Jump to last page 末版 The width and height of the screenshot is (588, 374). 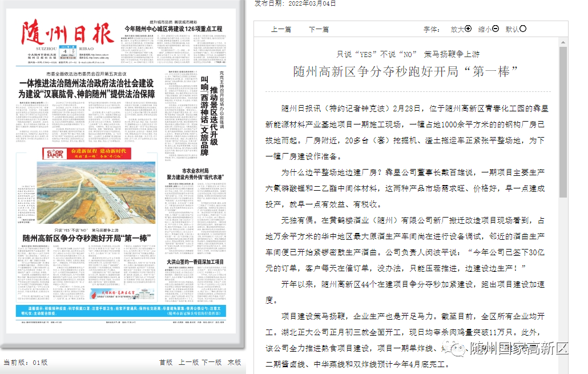[x=235, y=362]
